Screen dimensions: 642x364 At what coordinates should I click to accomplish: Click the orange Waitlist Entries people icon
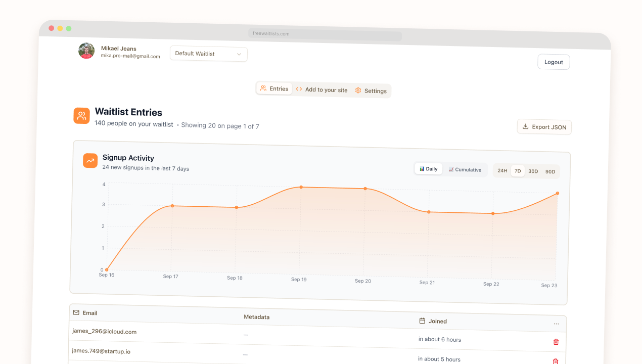(81, 116)
